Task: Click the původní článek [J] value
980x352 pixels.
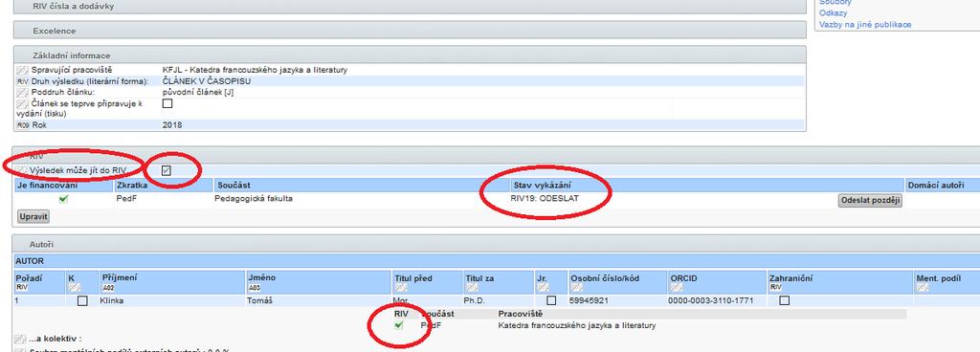Action: pos(197,93)
